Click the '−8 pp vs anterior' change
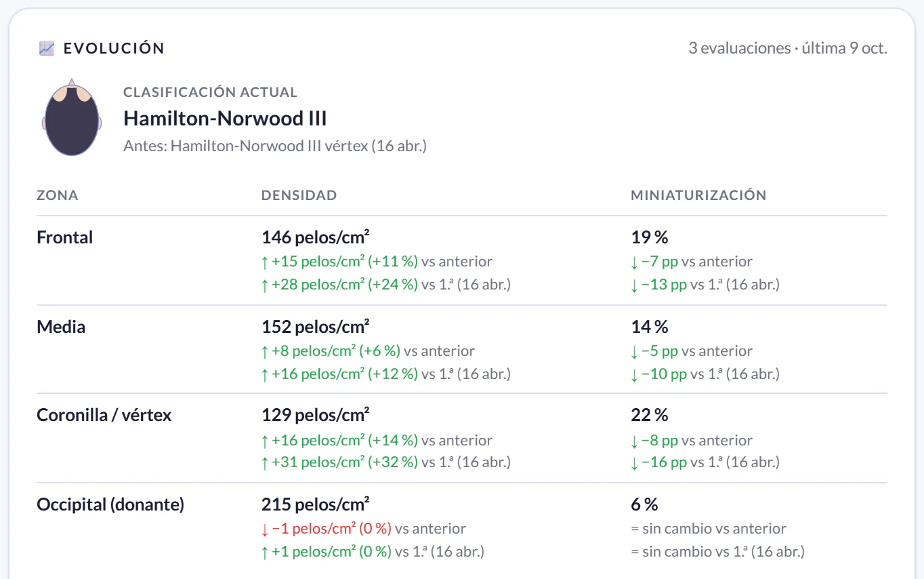The width and height of the screenshot is (924, 579). click(692, 441)
